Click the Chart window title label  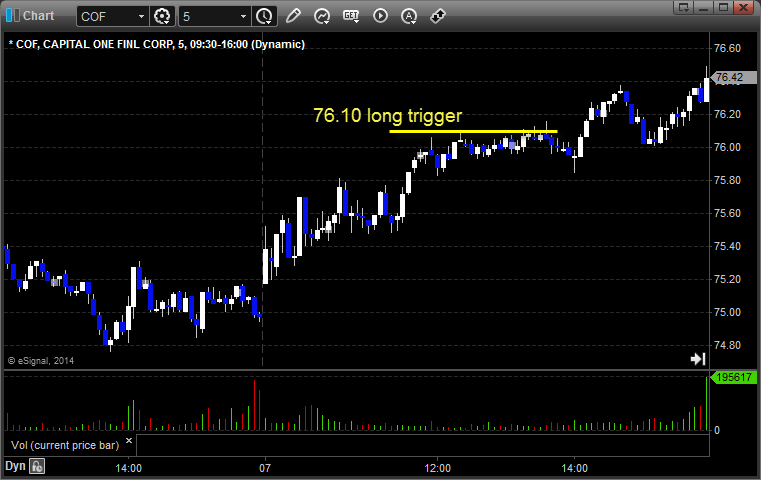point(39,16)
